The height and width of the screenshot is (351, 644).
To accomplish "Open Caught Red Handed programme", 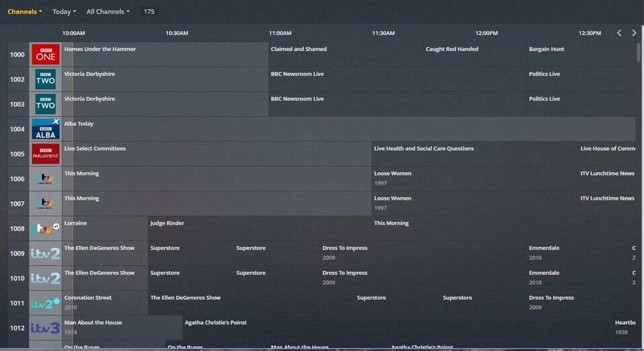I will coord(475,54).
